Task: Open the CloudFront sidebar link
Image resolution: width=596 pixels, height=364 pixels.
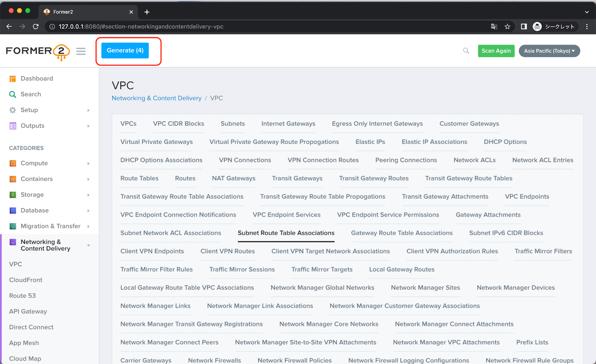Action: tap(25, 280)
